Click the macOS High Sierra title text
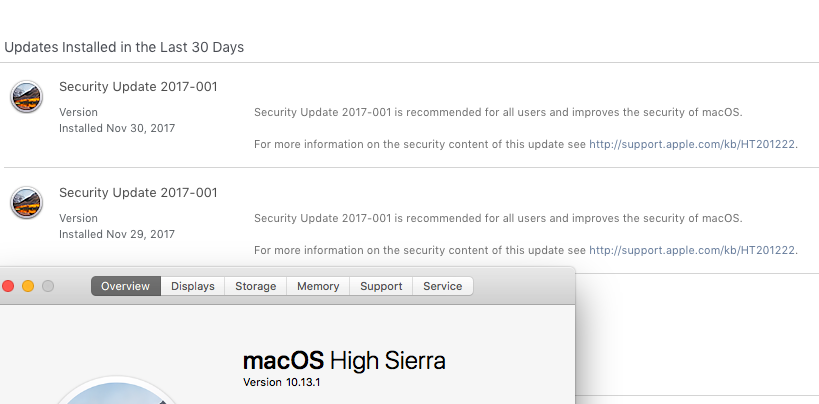The width and height of the screenshot is (819, 404). pos(344,361)
